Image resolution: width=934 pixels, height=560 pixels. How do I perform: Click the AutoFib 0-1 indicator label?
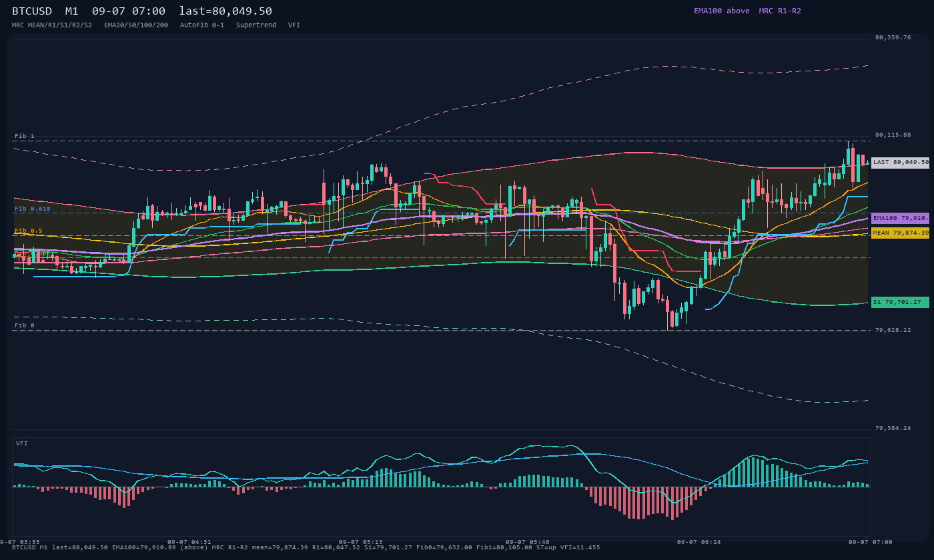tap(202, 25)
